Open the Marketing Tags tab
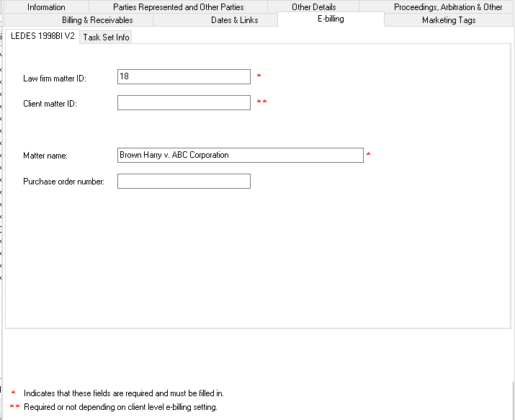The height and width of the screenshot is (420, 515). (449, 20)
